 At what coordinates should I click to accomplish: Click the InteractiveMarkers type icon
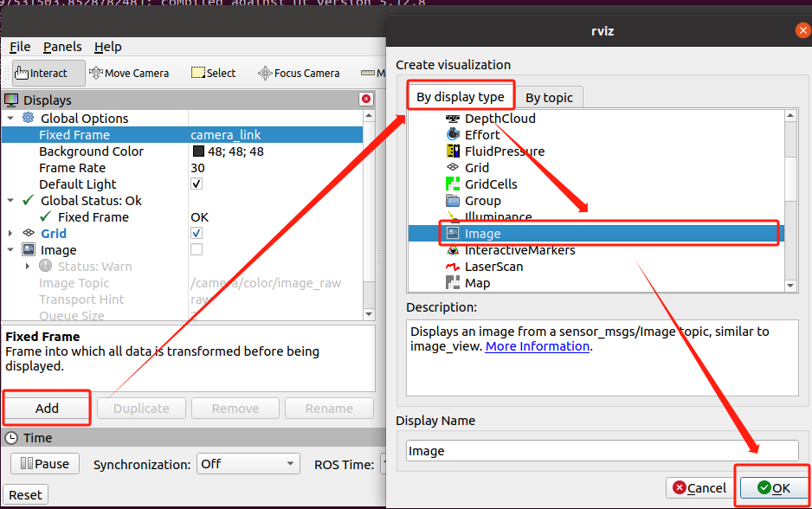click(453, 250)
